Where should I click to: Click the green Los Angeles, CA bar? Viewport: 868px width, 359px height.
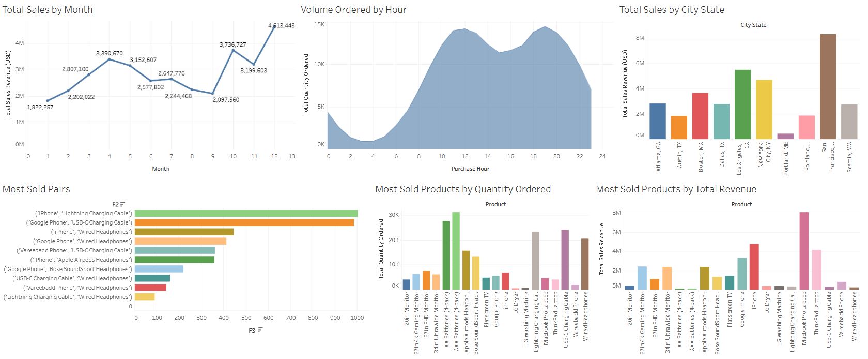[x=742, y=104]
